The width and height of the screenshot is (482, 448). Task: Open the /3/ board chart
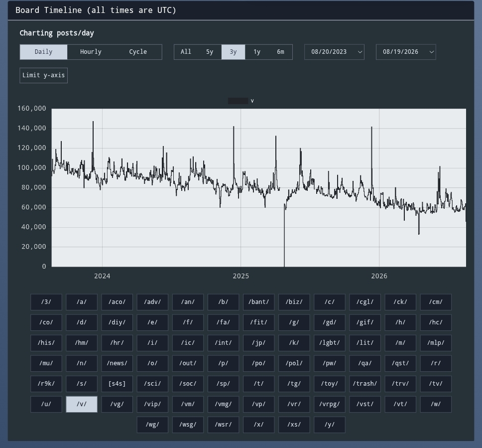[x=46, y=302]
